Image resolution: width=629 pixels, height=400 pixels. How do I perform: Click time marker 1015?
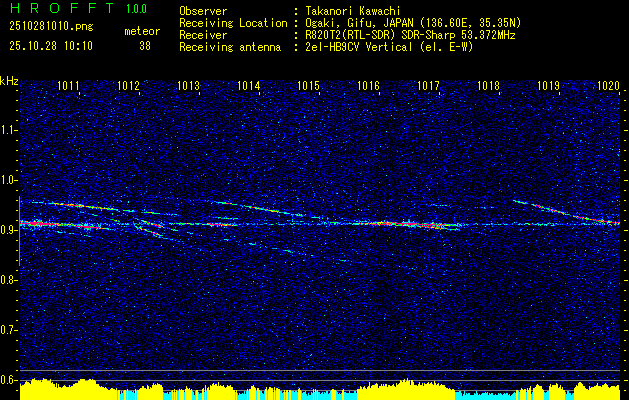pos(308,85)
